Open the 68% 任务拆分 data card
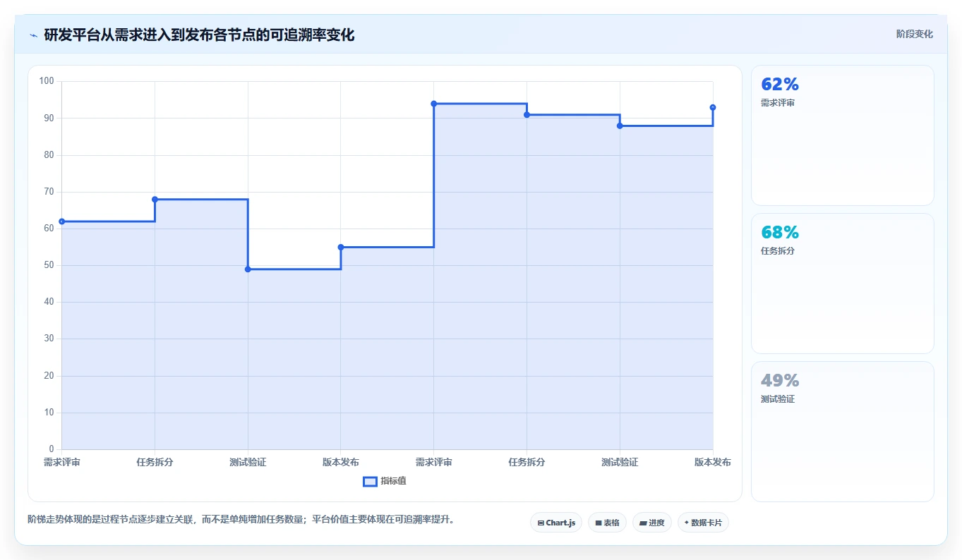The height and width of the screenshot is (560, 962). click(x=843, y=284)
